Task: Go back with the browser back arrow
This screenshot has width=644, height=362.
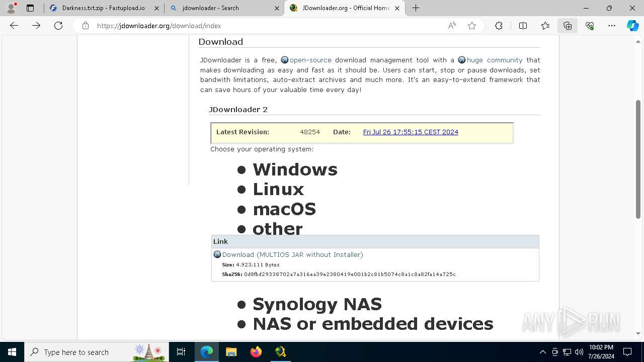Action: [x=14, y=26]
